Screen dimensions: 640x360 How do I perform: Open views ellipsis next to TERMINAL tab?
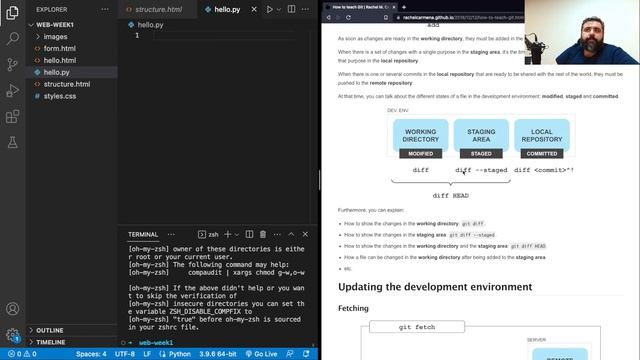tap(171, 234)
